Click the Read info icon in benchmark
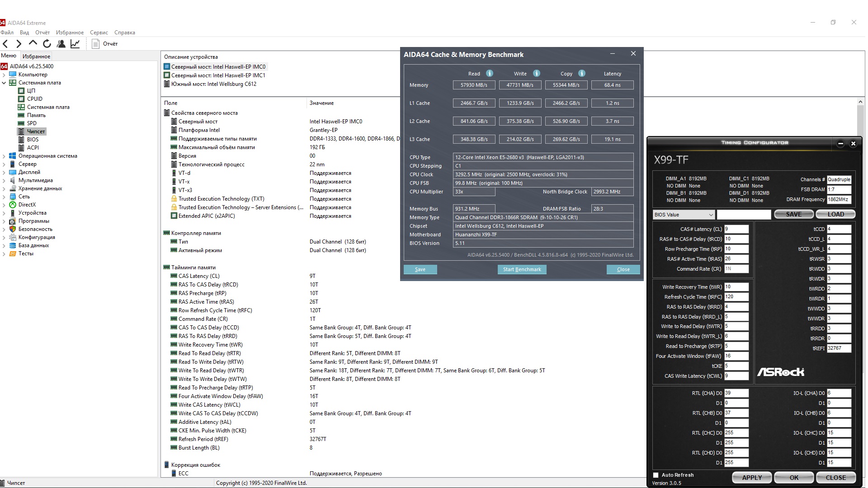Viewport: 868px width, 488px height. click(489, 73)
